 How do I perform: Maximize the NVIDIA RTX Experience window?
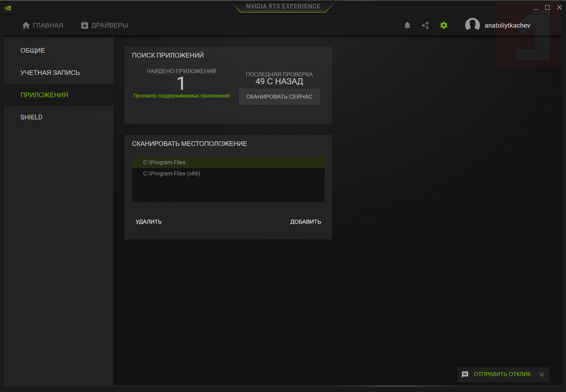548,8
